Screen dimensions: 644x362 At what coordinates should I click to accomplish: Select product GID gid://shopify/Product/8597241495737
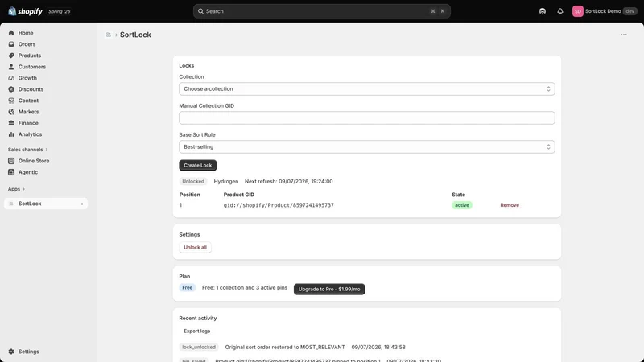coord(279,205)
